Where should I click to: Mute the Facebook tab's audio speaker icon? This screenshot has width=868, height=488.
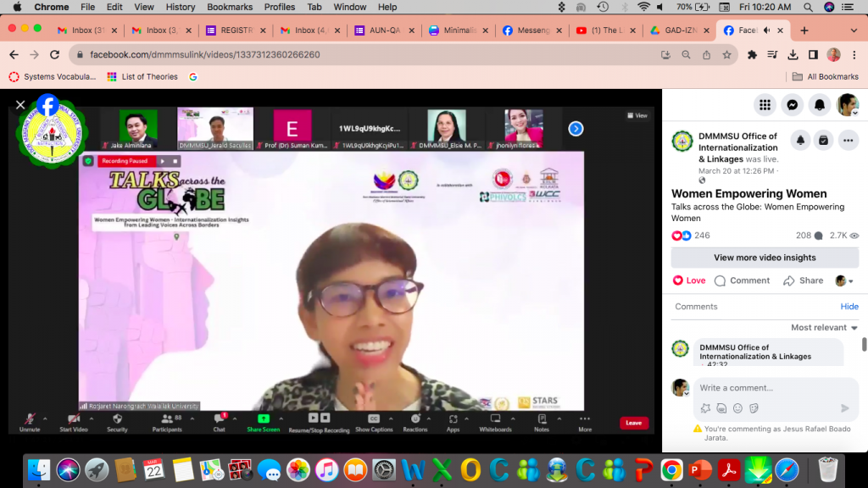point(766,30)
